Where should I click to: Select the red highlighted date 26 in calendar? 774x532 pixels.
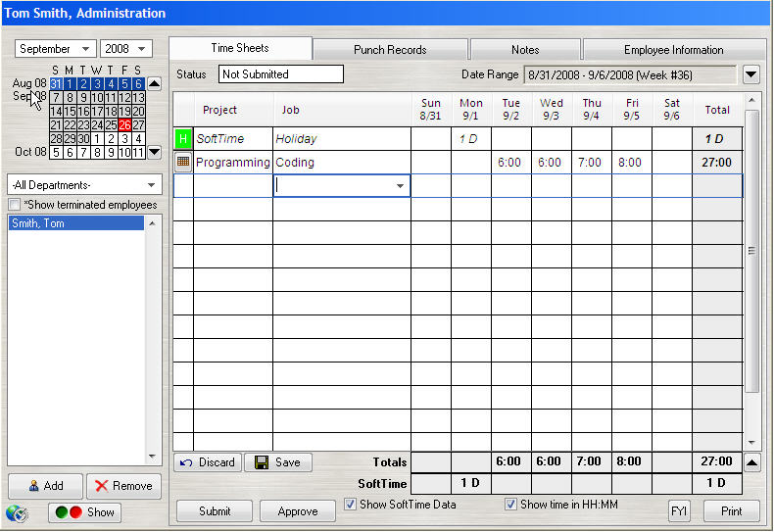tap(124, 125)
